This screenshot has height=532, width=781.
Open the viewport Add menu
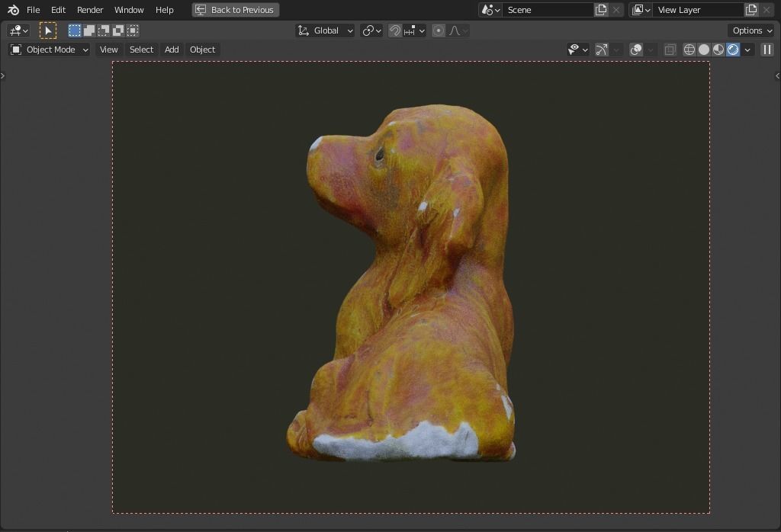pos(172,50)
